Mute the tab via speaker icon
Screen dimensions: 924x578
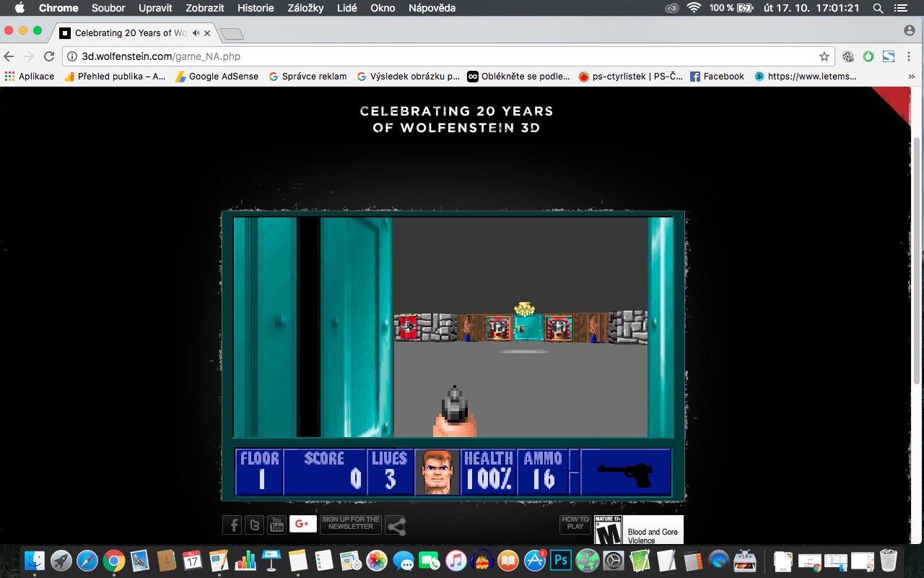(196, 33)
